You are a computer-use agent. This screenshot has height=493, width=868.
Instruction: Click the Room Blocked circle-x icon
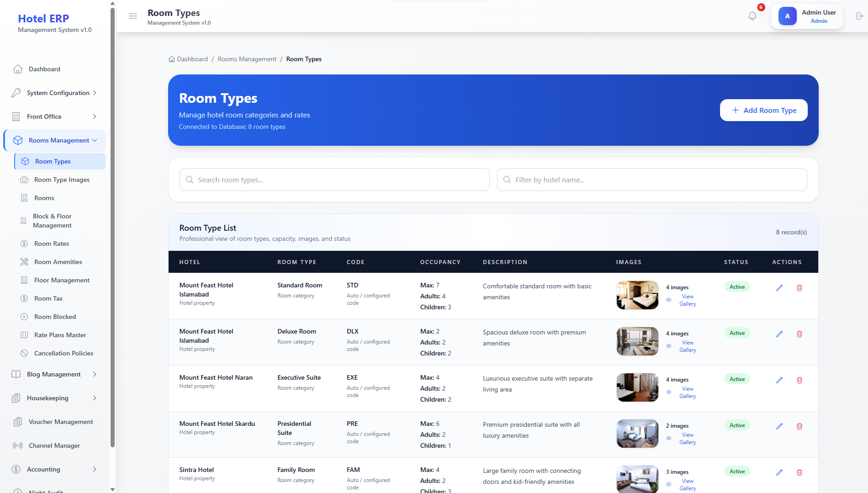pos(24,317)
